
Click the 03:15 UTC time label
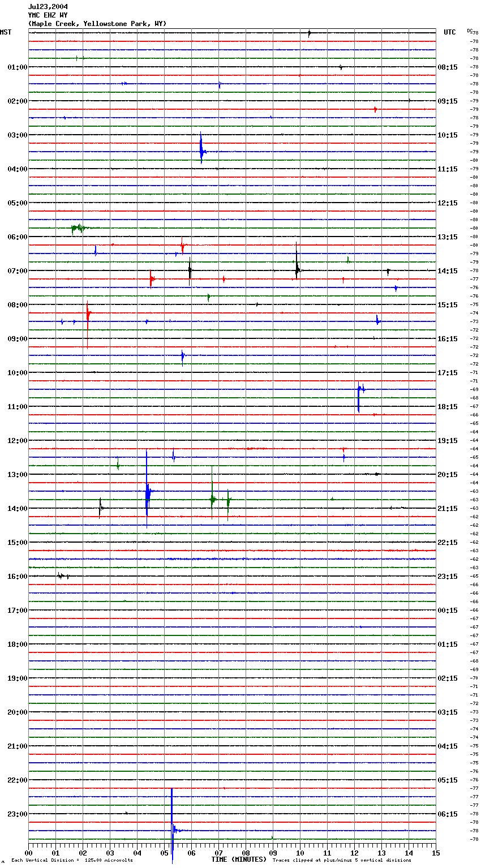point(448,712)
